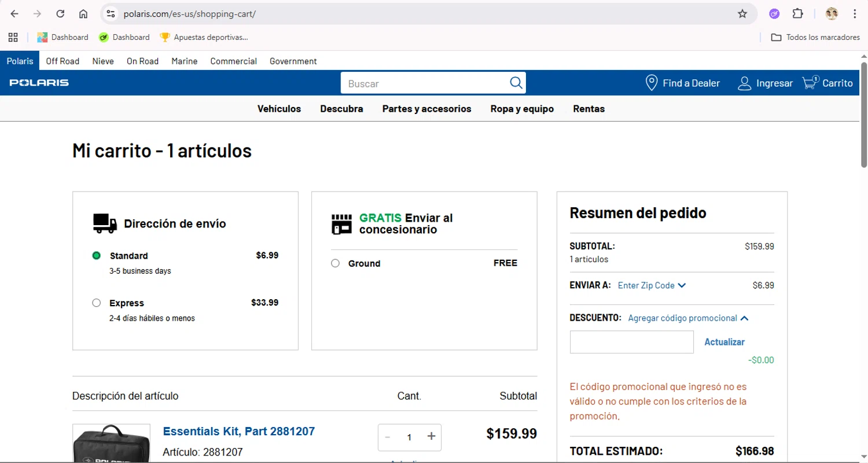Open the Extensions puzzle icon
The height and width of the screenshot is (463, 868).
pyautogui.click(x=797, y=14)
